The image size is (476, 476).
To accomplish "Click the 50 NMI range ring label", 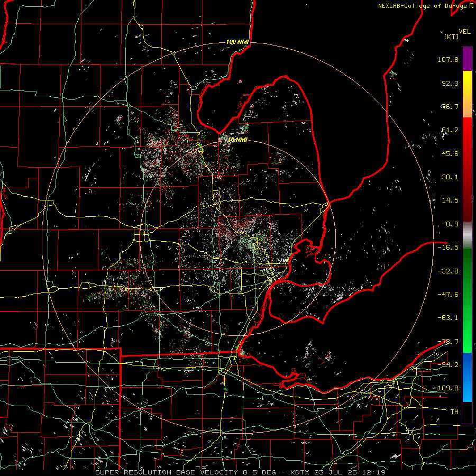I will point(237,140).
